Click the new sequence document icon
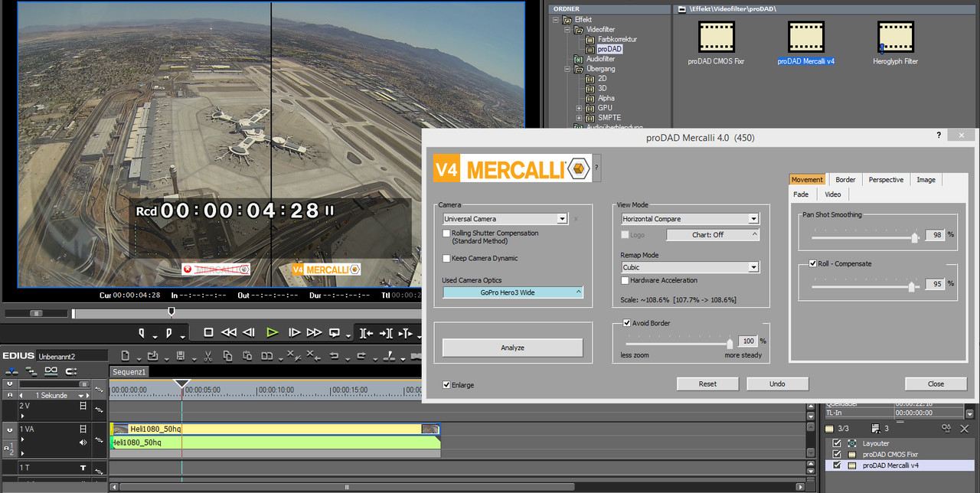 pyautogui.click(x=126, y=356)
